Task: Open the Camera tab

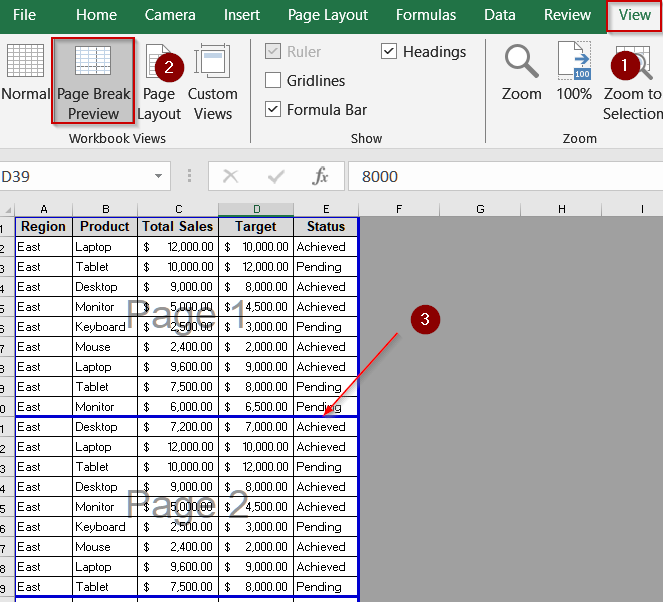Action: click(170, 15)
